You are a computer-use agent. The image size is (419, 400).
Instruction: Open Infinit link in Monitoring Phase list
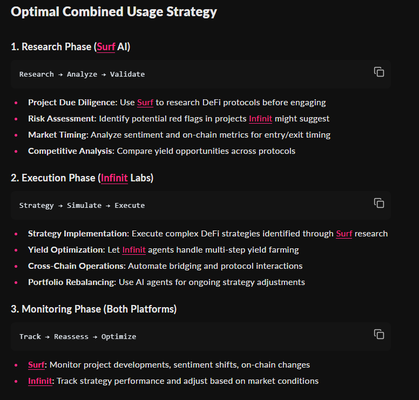pyautogui.click(x=40, y=381)
